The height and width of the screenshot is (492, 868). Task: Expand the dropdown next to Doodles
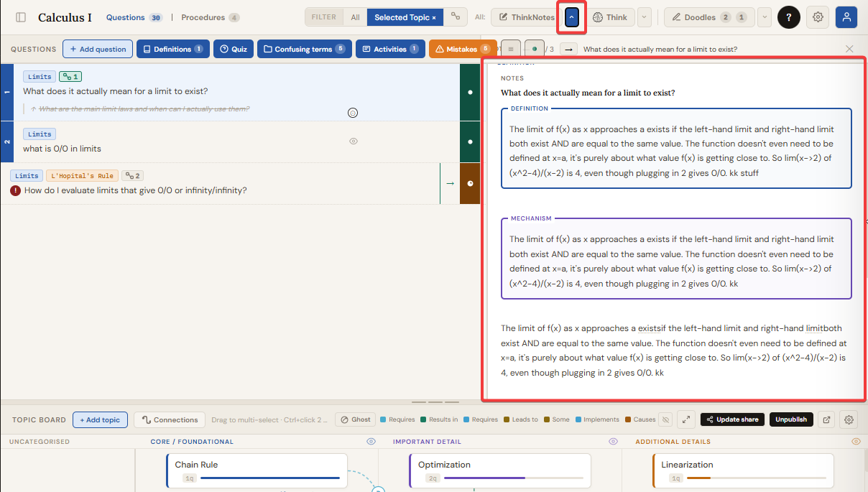point(764,17)
